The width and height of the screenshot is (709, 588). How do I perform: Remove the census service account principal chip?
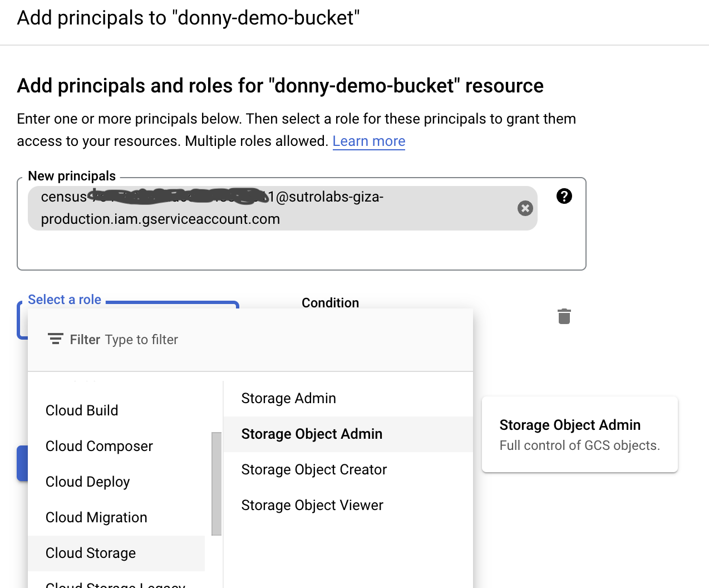coord(525,208)
